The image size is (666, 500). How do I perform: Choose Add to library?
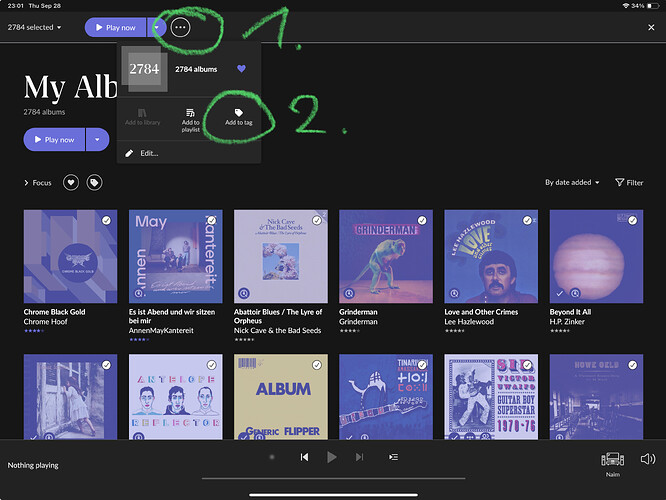click(143, 117)
